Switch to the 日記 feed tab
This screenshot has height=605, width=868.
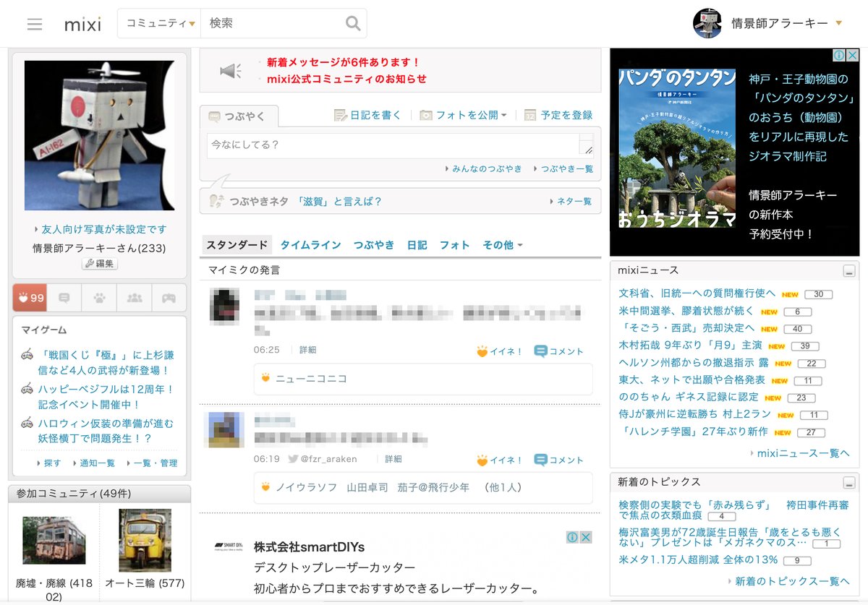pos(417,245)
